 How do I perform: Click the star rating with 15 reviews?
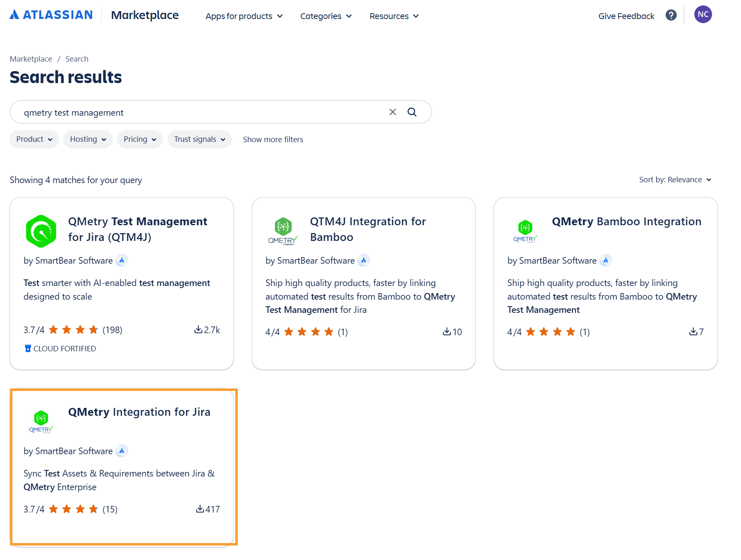coord(73,509)
